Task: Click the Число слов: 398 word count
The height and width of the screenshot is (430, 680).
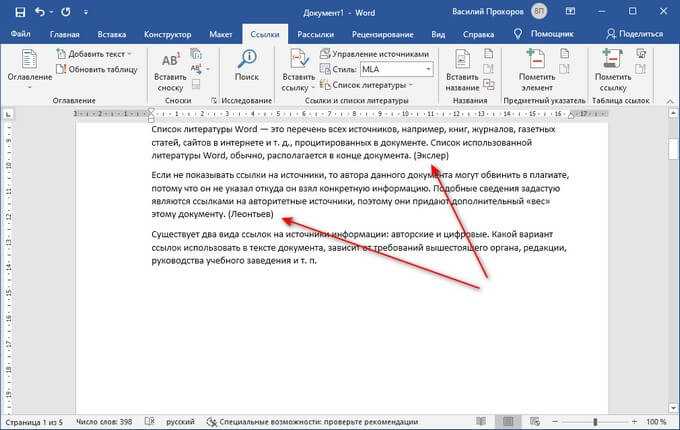Action: [104, 421]
